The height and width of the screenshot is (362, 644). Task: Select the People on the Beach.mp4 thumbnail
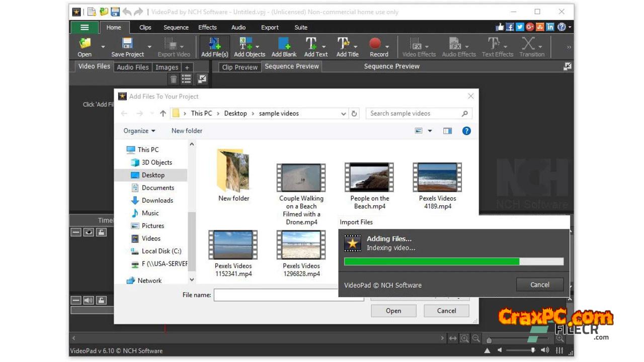click(369, 177)
